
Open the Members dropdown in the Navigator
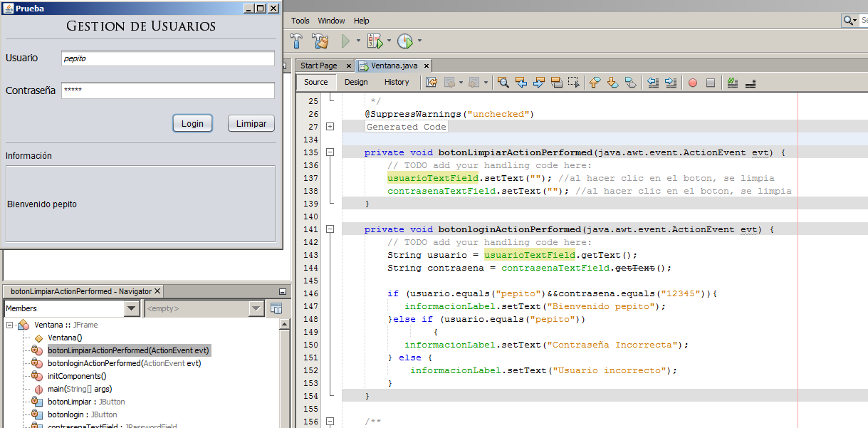tap(130, 308)
